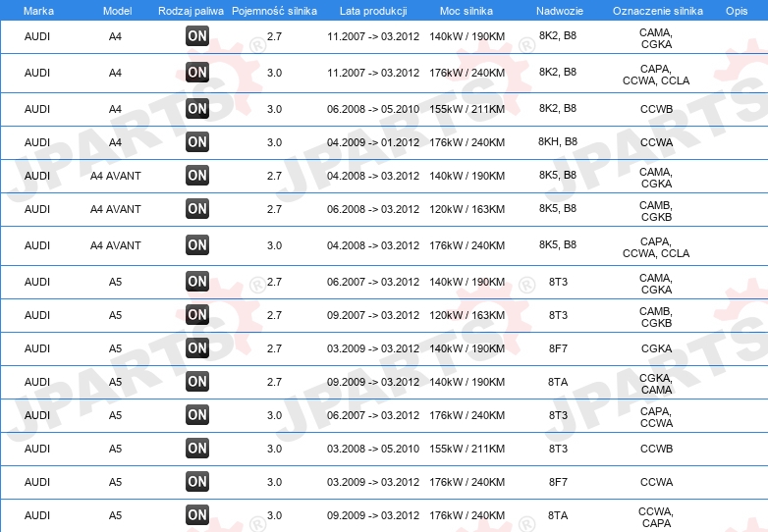Viewport: 768px width, 532px height.
Task: Click 120kW / 163KM in the A4 AVANT row
Action: pyautogui.click(x=466, y=209)
